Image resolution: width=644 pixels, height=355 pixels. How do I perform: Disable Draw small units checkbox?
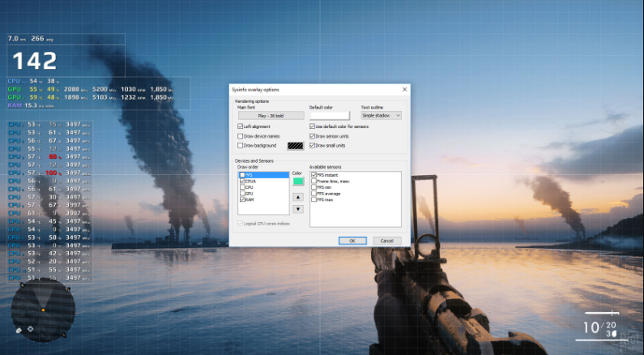pos(312,146)
